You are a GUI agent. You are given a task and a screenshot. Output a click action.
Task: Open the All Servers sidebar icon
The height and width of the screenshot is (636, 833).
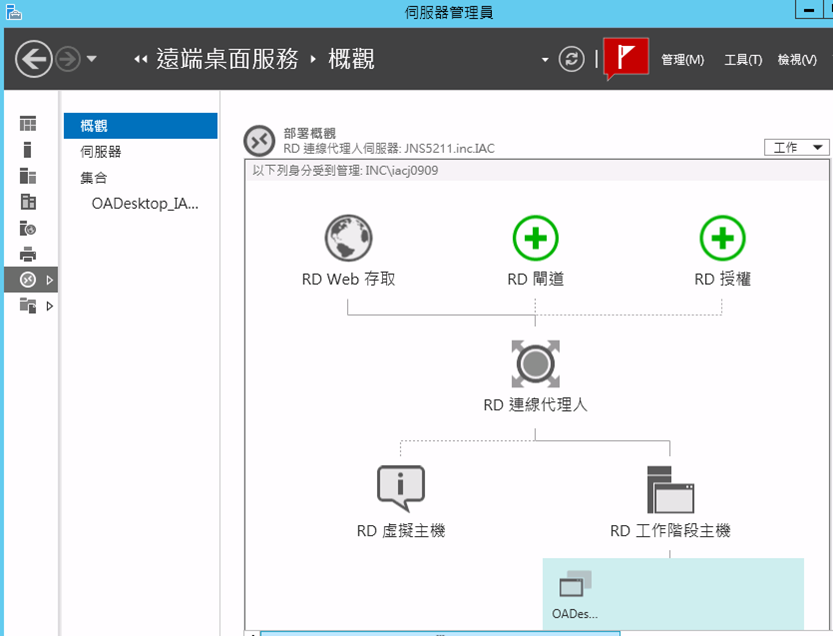tap(28, 176)
